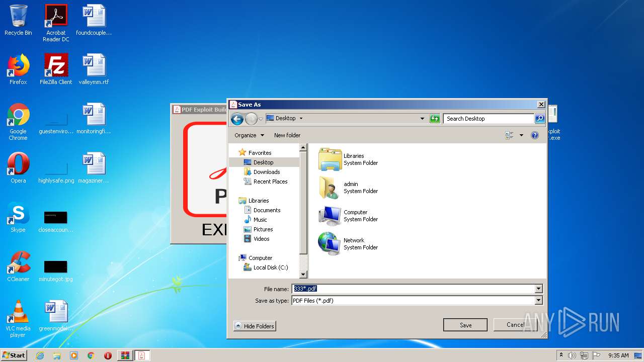Expand the address bar previous locations arrow
Image resolution: width=644 pixels, height=362 pixels.
pos(422,119)
